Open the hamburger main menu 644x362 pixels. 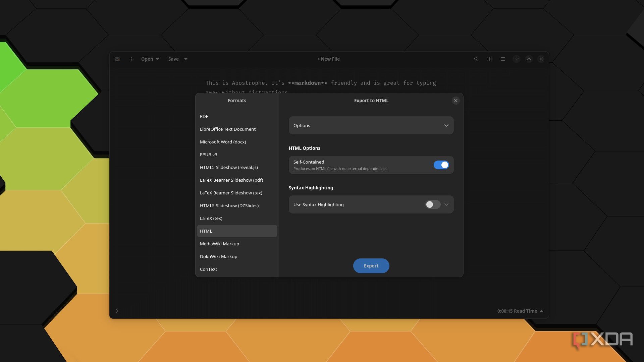click(503, 59)
